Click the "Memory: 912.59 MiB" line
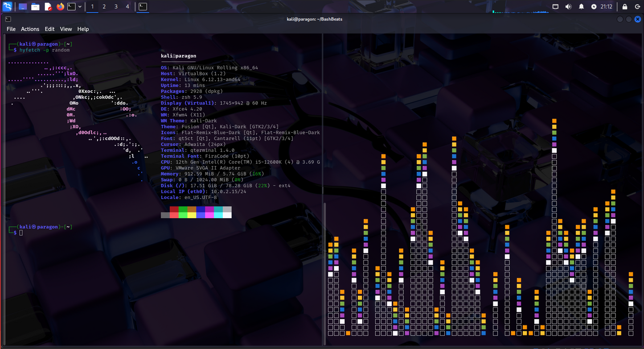The width and height of the screenshot is (644, 349). tap(213, 174)
